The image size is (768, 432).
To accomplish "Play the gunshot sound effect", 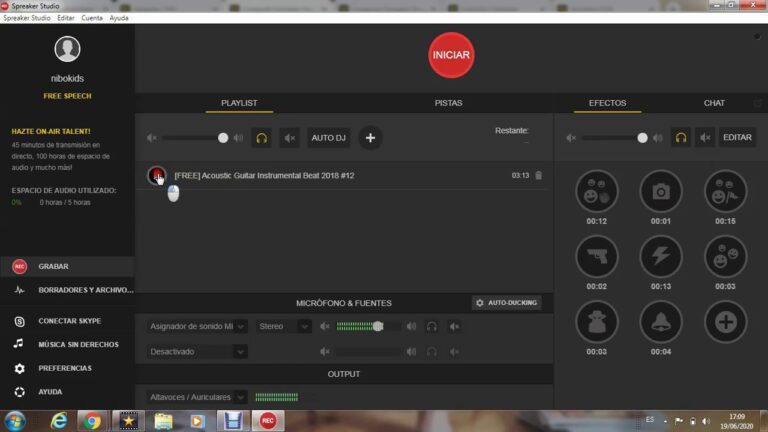I will coord(597,257).
